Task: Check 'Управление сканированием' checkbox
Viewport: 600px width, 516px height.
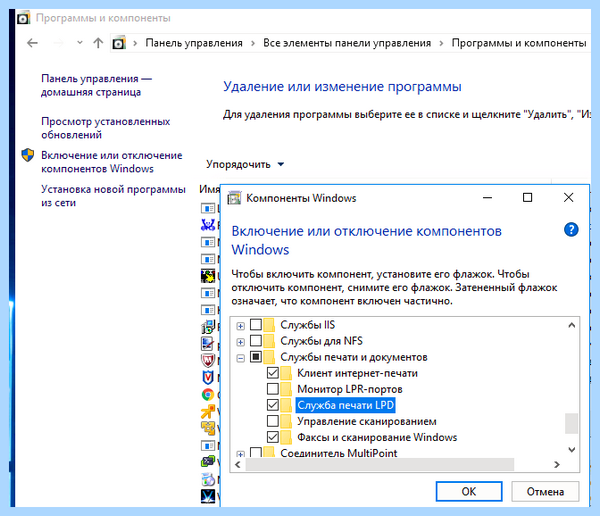Action: coord(272,421)
